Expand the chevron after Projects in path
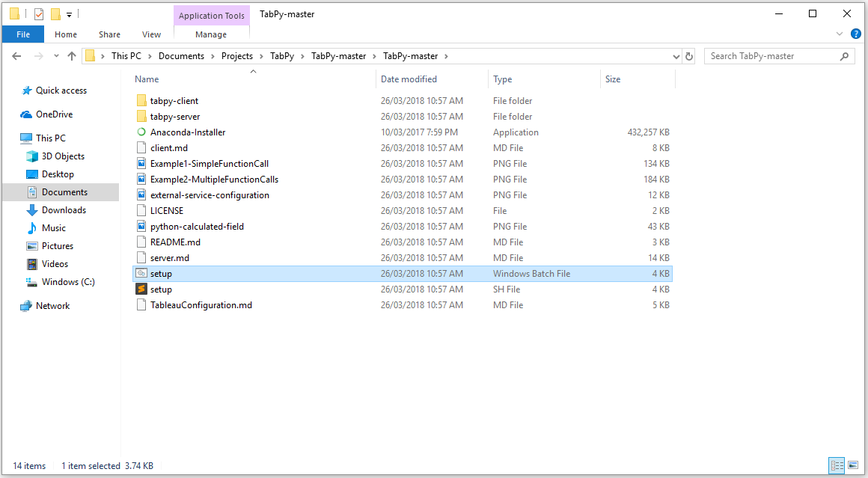This screenshot has width=868, height=478. click(x=261, y=56)
